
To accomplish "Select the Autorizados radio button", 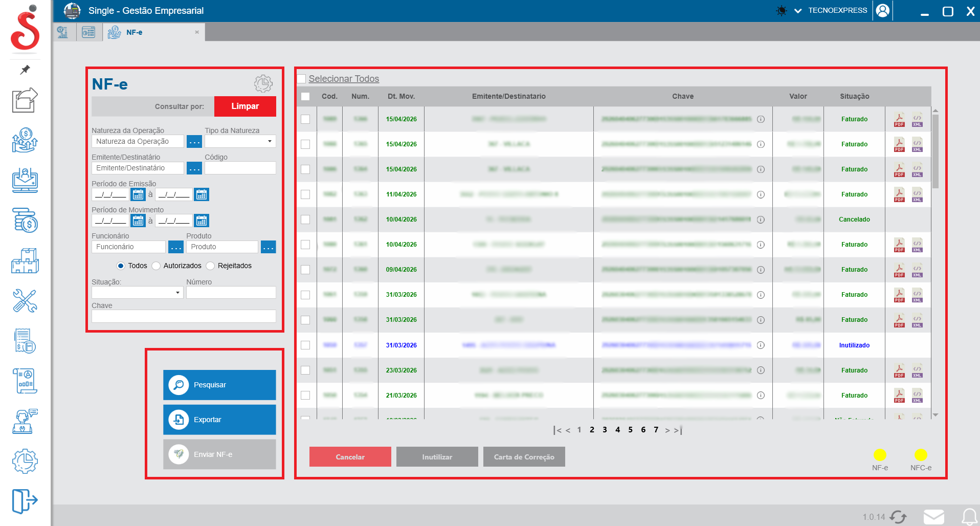I will [x=157, y=266].
